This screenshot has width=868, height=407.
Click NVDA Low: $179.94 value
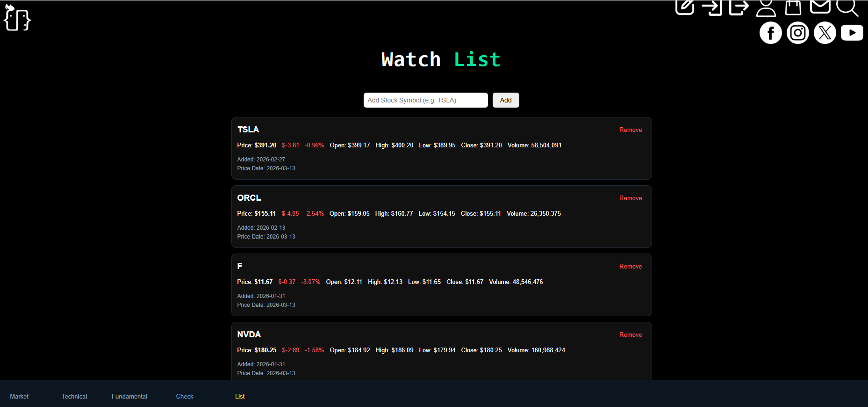click(438, 350)
